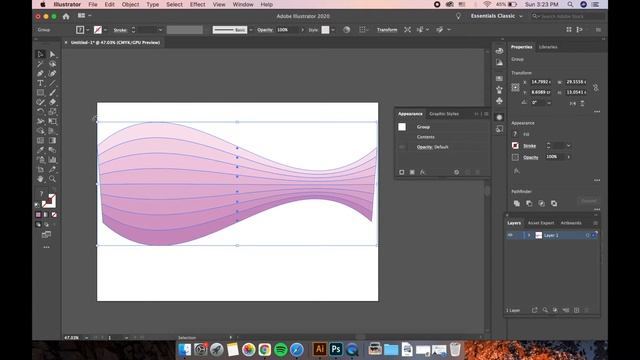Open Stroke weight dropdown in Properties panel
This screenshot has height=360, width=640.
coord(568,146)
